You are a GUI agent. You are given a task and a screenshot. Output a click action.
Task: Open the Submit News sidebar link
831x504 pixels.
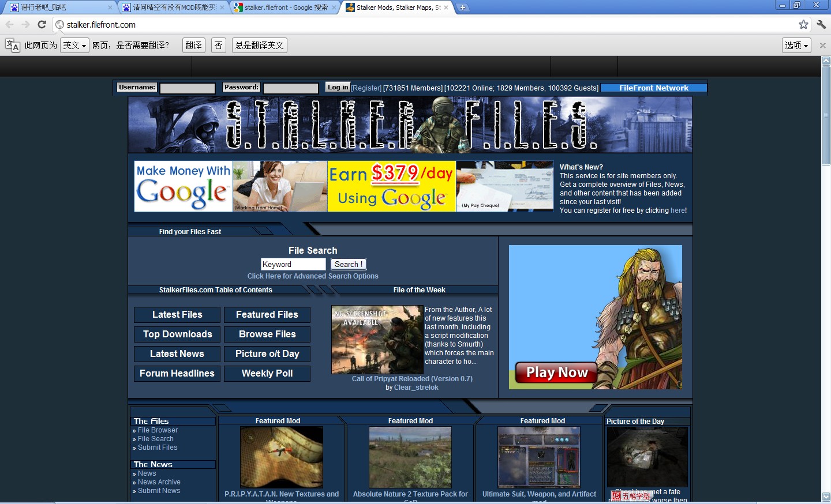(x=159, y=491)
